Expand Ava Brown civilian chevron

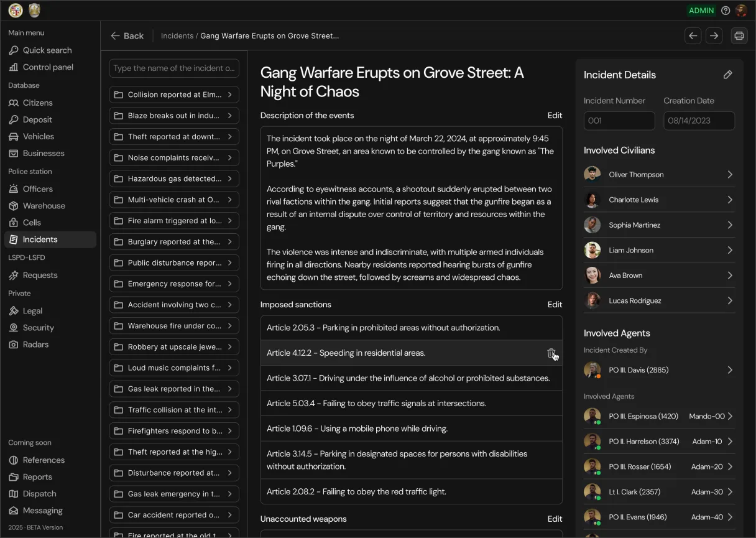coord(730,276)
